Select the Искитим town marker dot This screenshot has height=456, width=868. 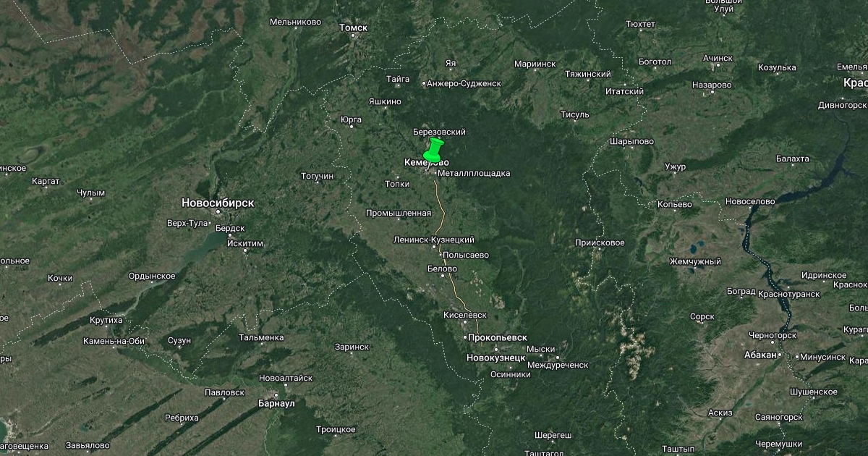(x=246, y=250)
